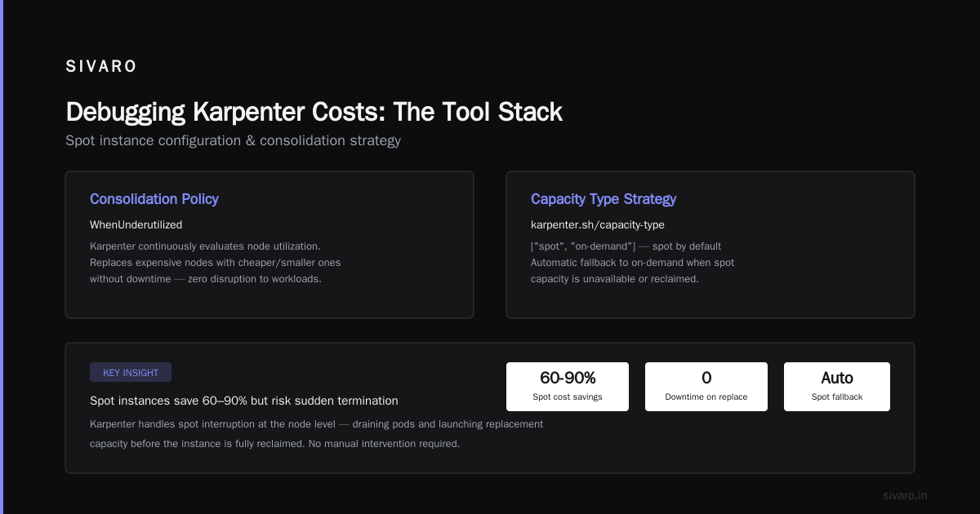980x514 pixels.
Task: Click the '0' downtime stat value
Action: click(706, 378)
